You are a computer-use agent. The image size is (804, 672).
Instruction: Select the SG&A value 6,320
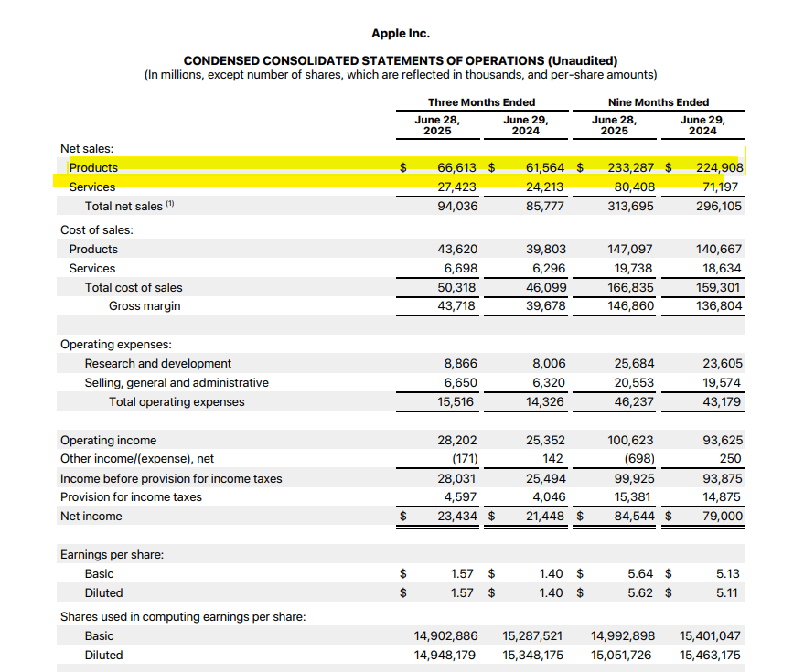click(x=549, y=383)
